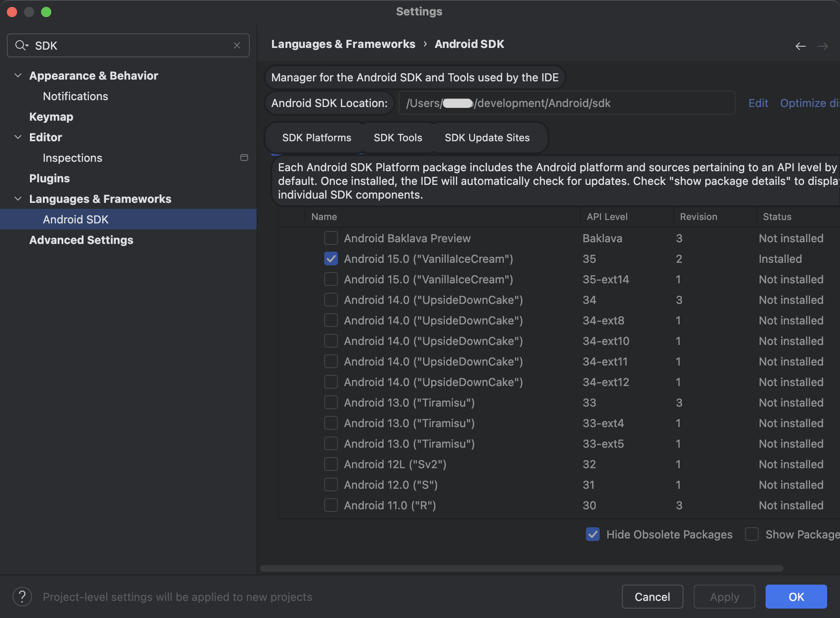Enable Show Package Details
840x618 pixels.
[751, 534]
